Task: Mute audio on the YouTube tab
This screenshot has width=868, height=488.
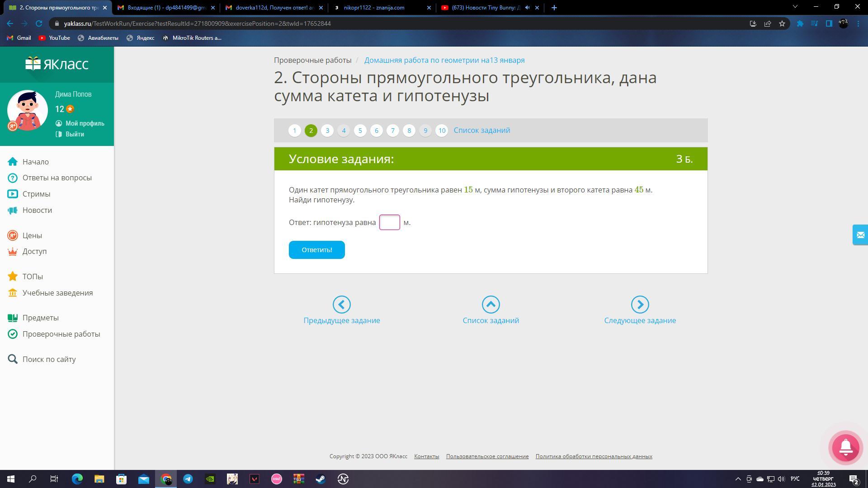Action: [x=527, y=8]
